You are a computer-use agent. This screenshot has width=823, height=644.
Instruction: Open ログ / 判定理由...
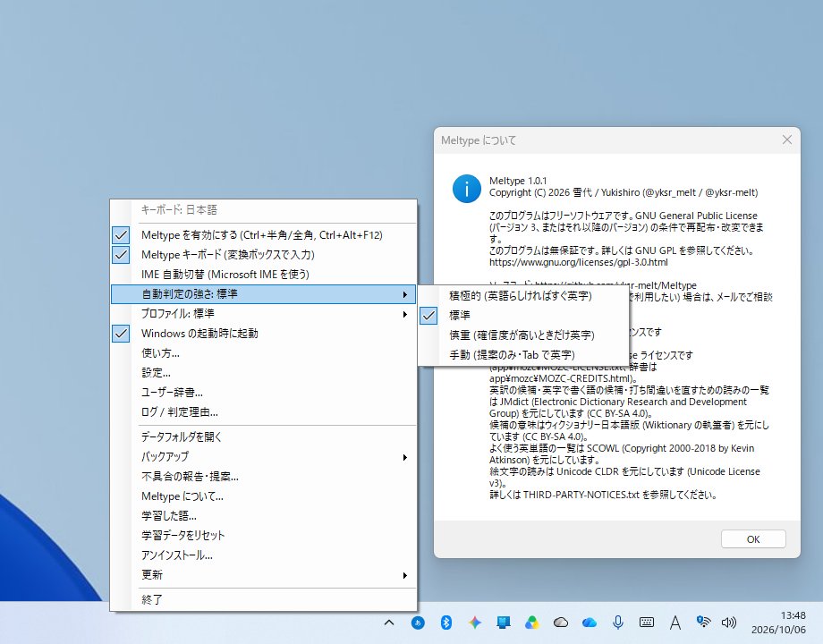tap(263, 412)
